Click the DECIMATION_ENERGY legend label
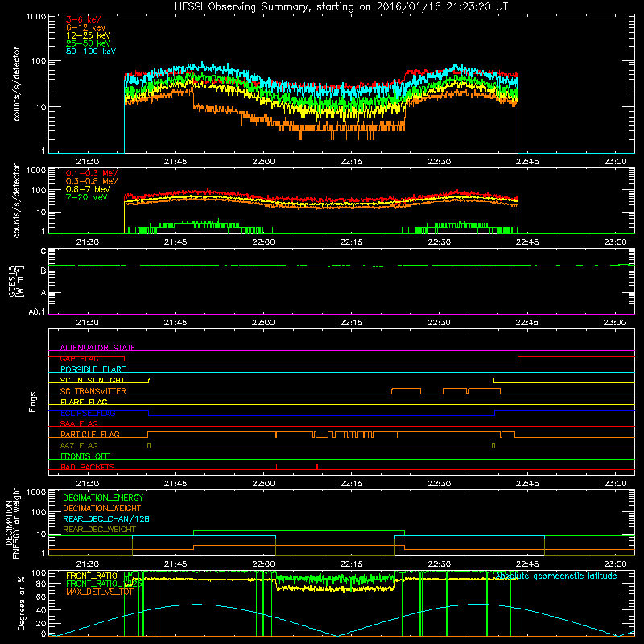 pyautogui.click(x=103, y=497)
